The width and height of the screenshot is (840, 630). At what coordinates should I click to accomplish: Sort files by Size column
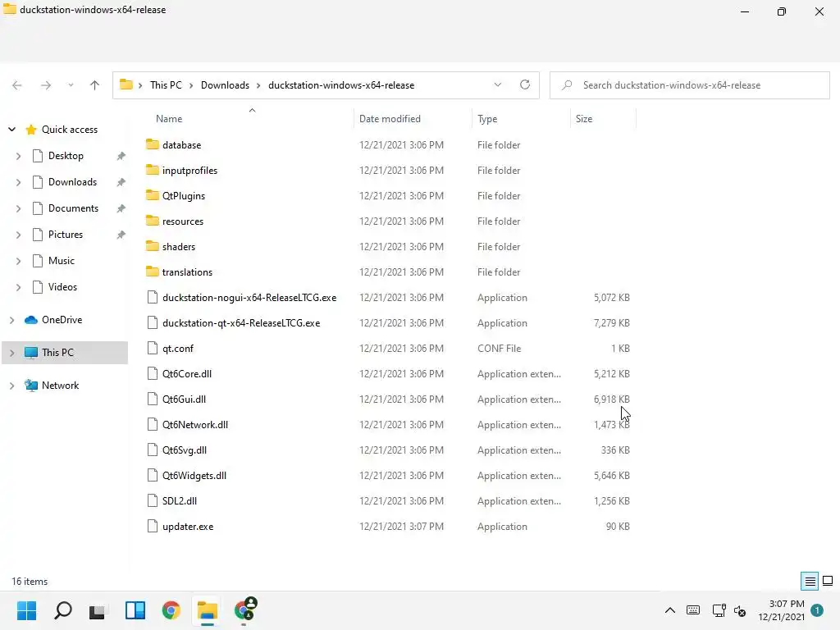[x=584, y=119]
